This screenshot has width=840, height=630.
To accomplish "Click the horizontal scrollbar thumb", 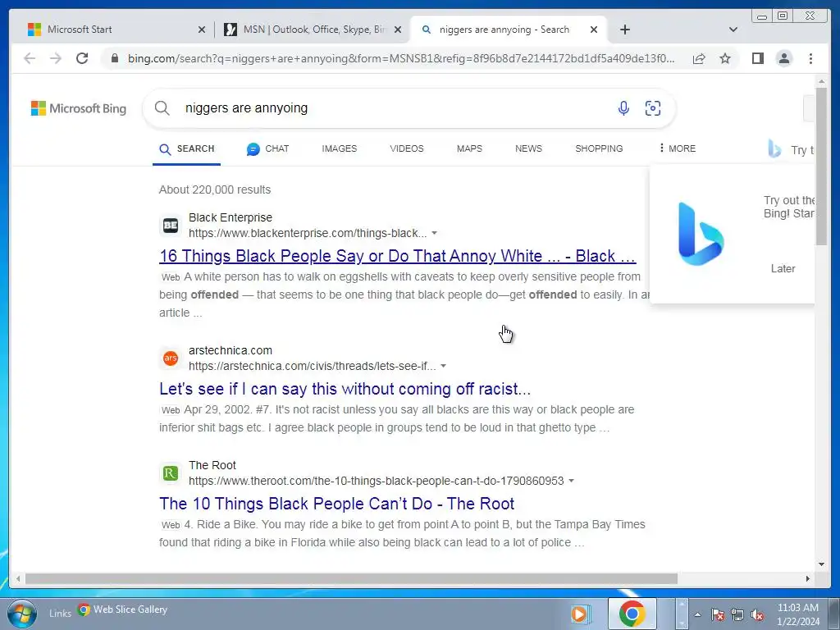I will 351,578.
